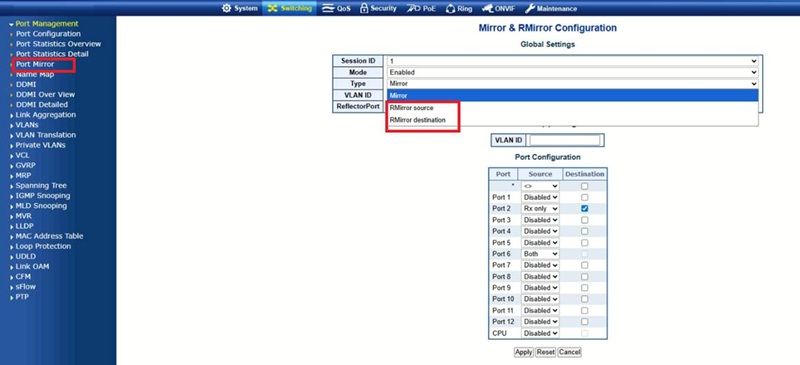Select the Mirror option in Type list
800x365 pixels.
point(572,95)
